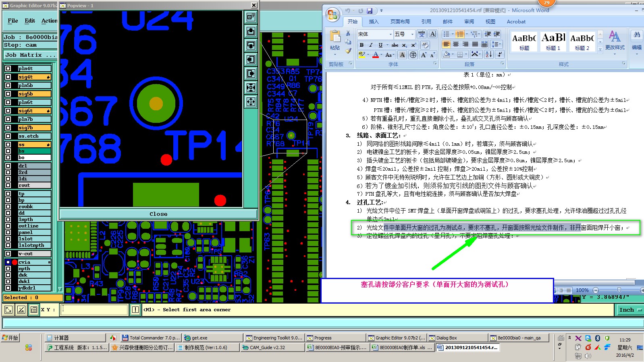
Task: Click the exclamation mark icon beside XY field
Action: (135, 310)
